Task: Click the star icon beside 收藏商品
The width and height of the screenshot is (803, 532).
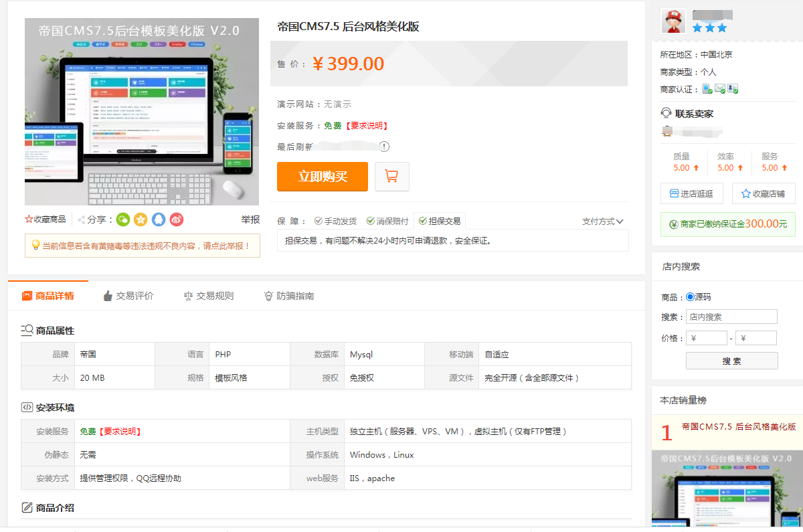Action: coord(29,219)
